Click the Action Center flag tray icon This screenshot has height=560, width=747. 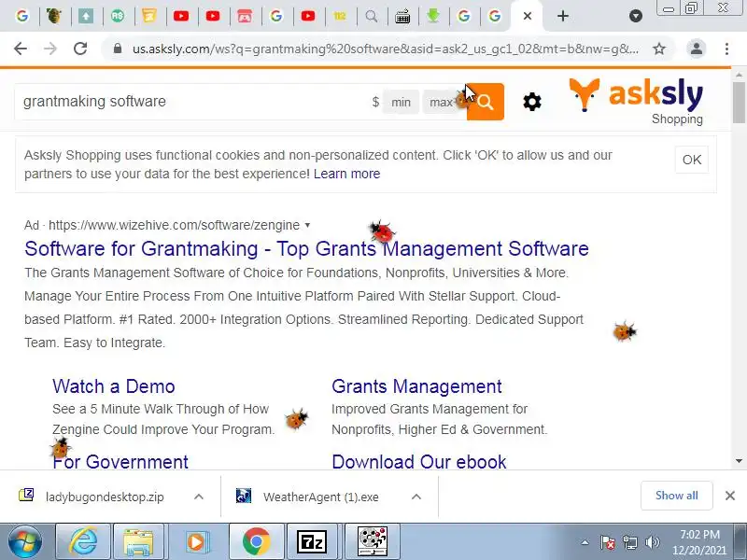pos(608,542)
